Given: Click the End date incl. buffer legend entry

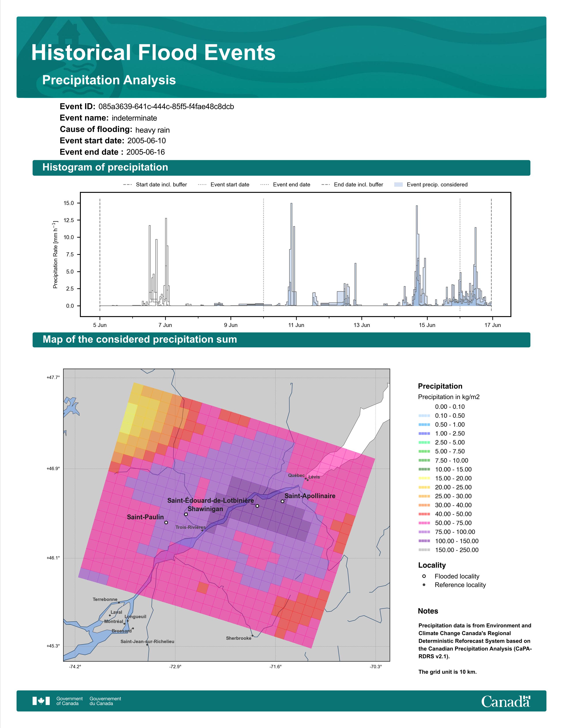Looking at the screenshot, I should coord(352,185).
